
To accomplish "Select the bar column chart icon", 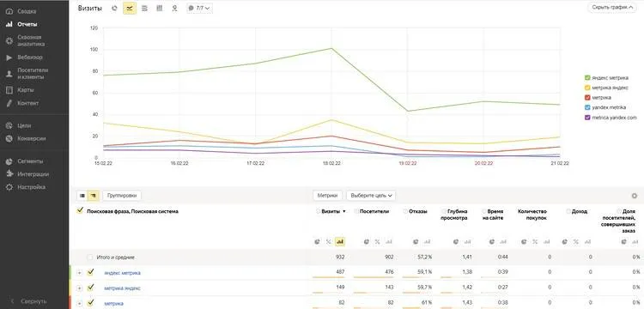I will [160, 8].
